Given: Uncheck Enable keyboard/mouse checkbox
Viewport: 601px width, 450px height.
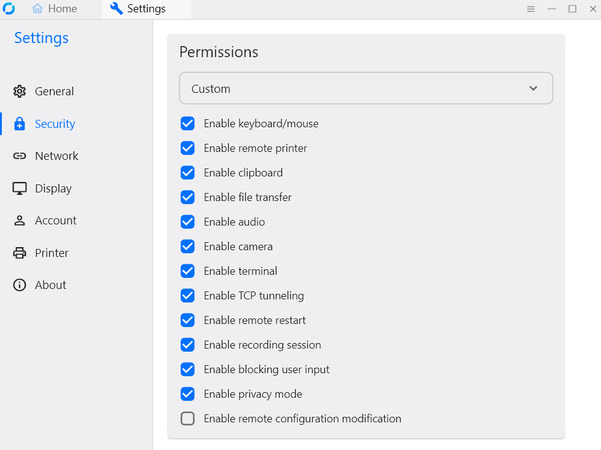Looking at the screenshot, I should tap(187, 123).
